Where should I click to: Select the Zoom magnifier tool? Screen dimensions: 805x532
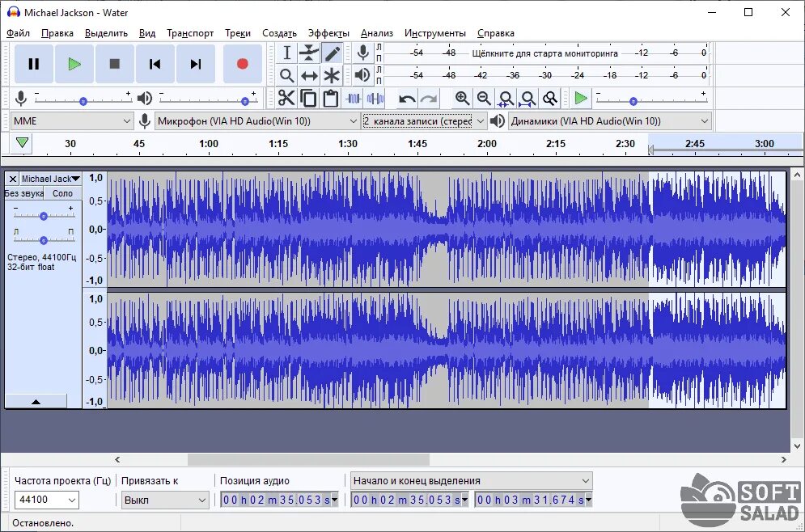287,75
